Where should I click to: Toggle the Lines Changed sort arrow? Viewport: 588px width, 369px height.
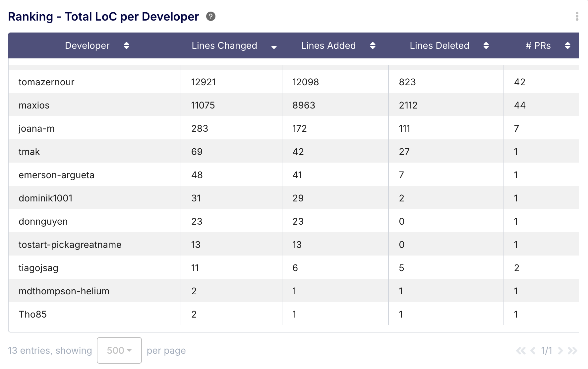point(274,47)
